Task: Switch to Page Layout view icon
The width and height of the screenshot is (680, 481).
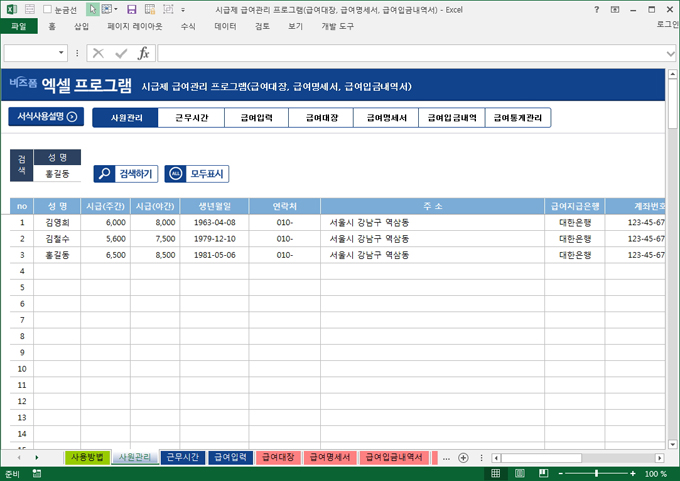Action: point(518,473)
